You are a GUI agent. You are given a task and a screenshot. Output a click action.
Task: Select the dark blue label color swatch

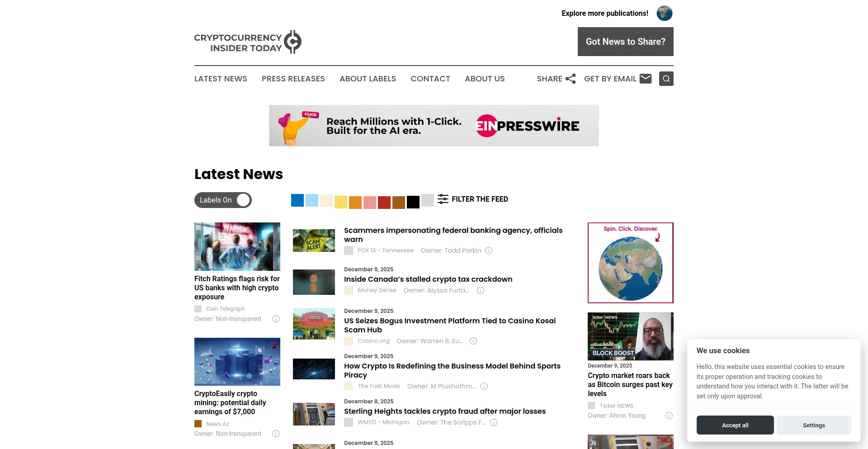(297, 200)
